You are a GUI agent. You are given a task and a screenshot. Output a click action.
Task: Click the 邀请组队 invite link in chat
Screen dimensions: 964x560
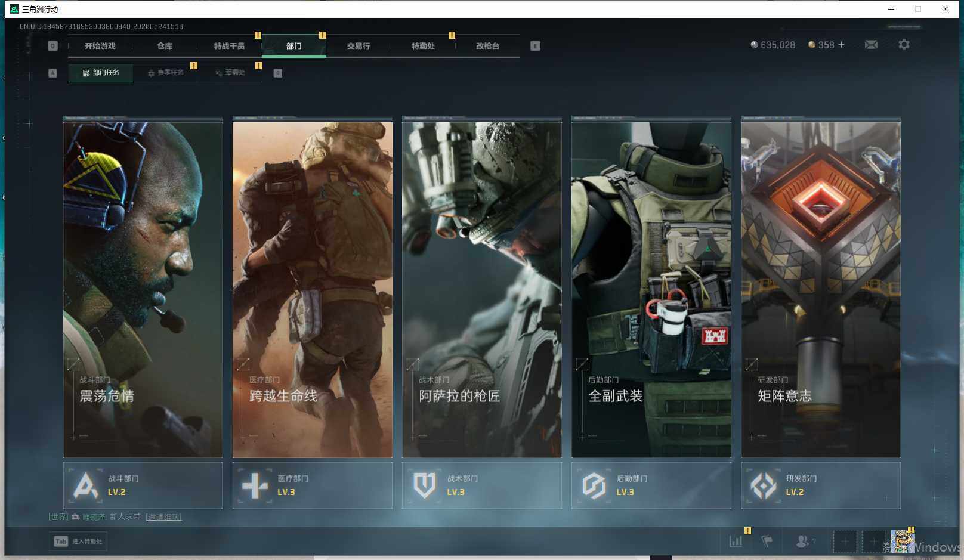[x=163, y=517]
